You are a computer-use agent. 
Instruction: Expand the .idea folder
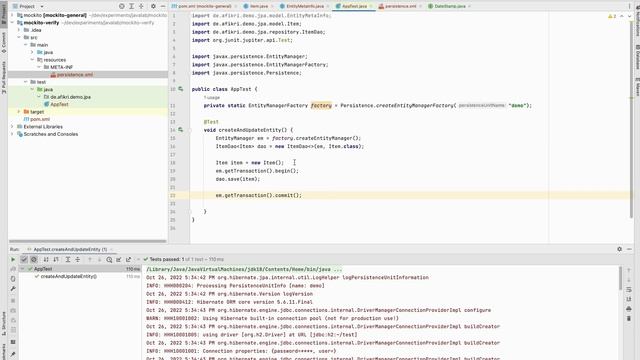tap(19, 30)
